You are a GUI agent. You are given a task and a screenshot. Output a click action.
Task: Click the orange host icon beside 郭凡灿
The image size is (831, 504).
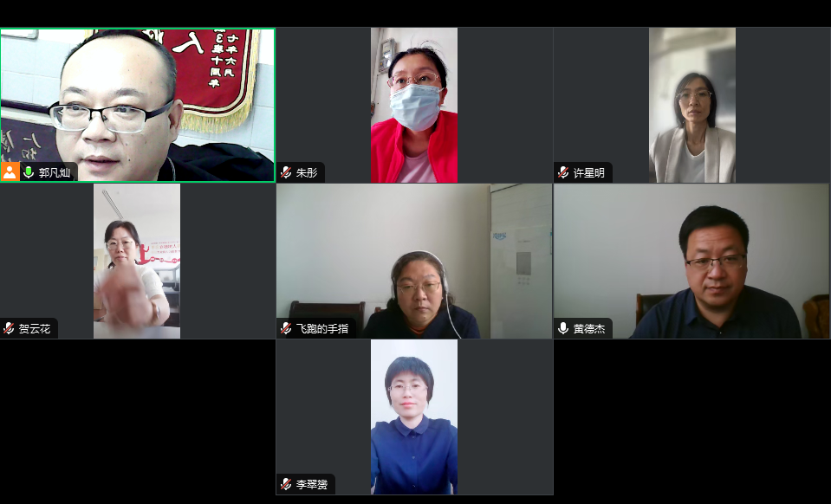10,172
